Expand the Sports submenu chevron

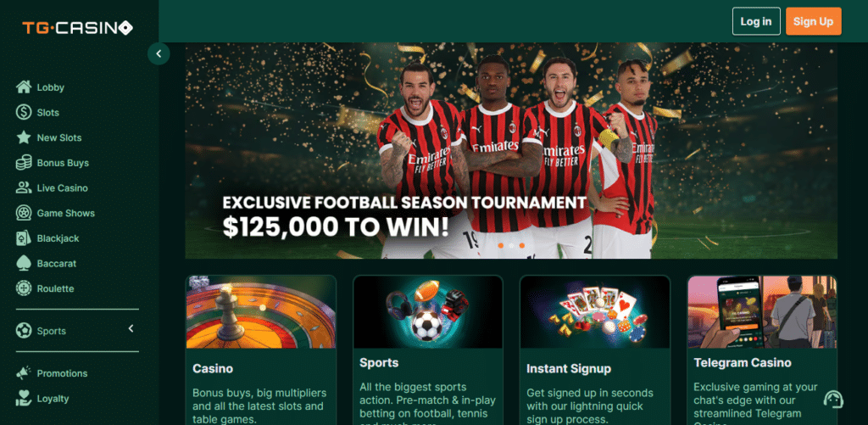click(131, 328)
